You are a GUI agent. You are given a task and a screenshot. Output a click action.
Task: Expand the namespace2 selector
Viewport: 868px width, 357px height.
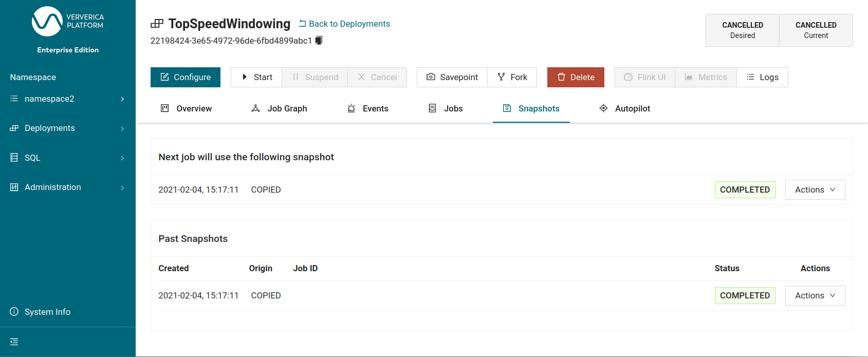tap(122, 99)
